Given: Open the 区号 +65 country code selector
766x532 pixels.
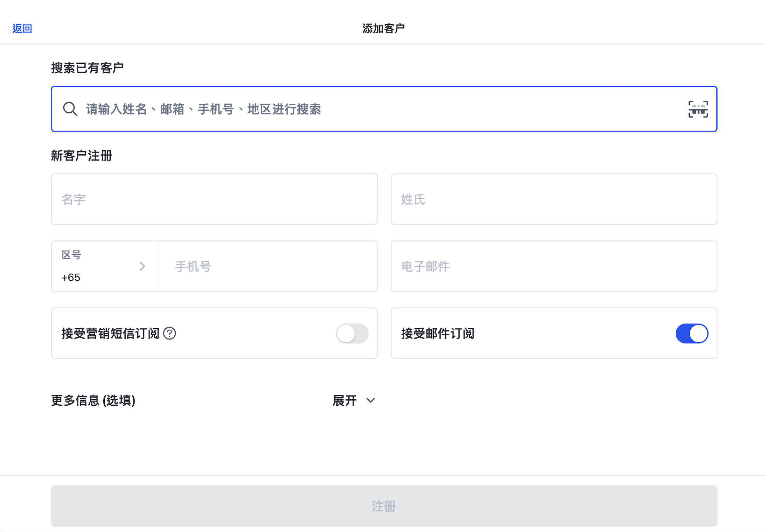Looking at the screenshot, I should (x=105, y=266).
